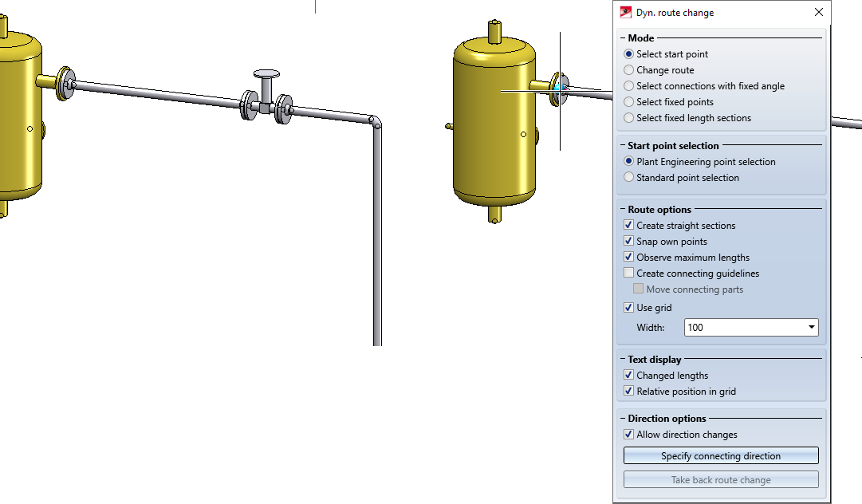Switch to 'Standard point selection'
Image resolution: width=862 pixels, height=504 pixels.
628,178
